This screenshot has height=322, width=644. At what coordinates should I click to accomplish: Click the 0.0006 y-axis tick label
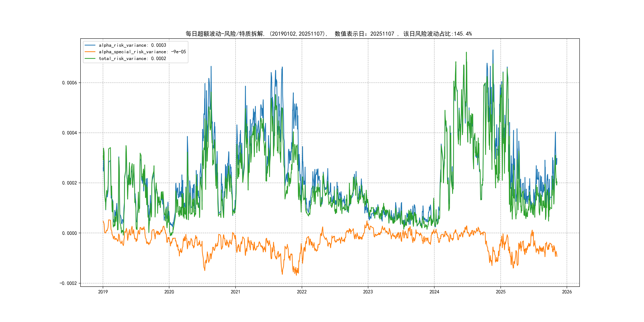tap(70, 83)
